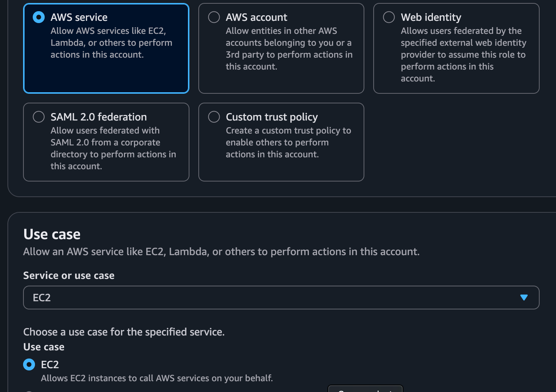Click the "Allow an AWS service like EC2" sentence

(x=221, y=252)
